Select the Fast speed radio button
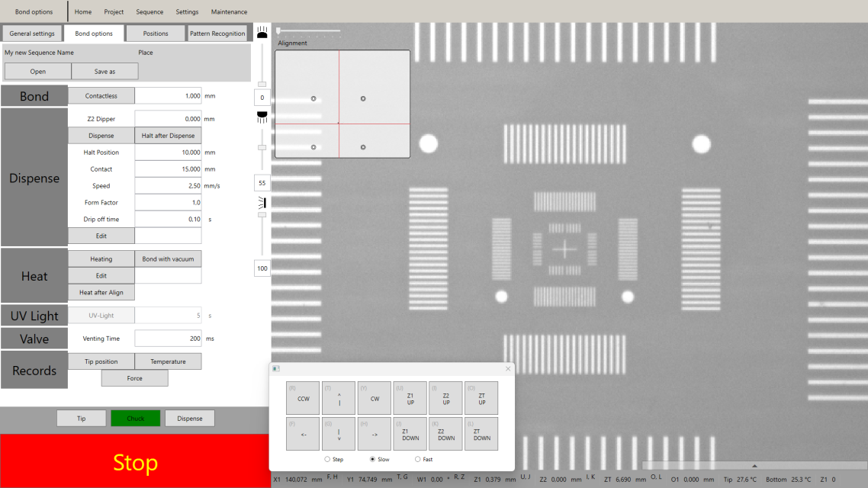The width and height of the screenshot is (868, 488). click(x=418, y=459)
